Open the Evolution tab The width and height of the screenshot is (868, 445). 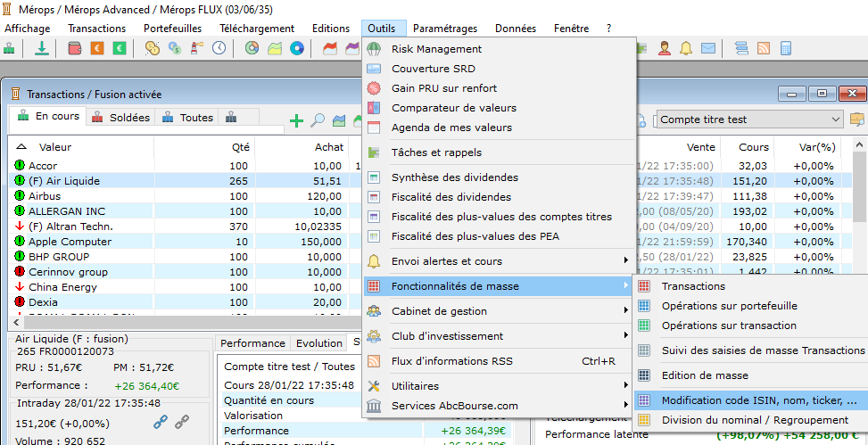click(318, 343)
